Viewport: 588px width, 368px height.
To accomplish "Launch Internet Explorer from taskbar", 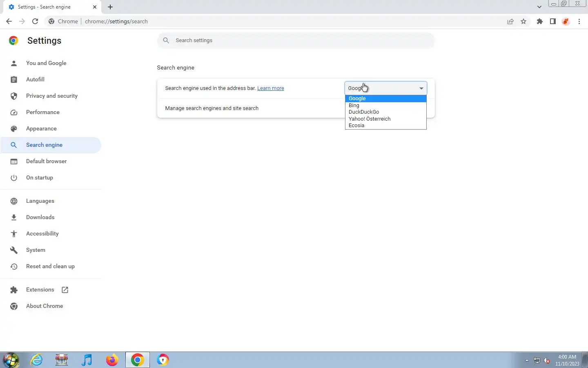I will pos(37,360).
